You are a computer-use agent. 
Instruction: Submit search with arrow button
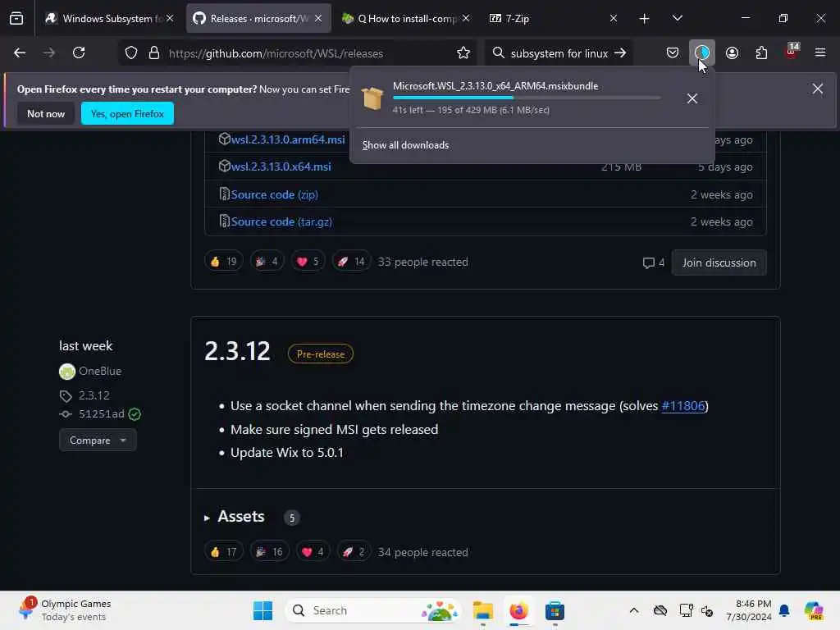pos(620,53)
